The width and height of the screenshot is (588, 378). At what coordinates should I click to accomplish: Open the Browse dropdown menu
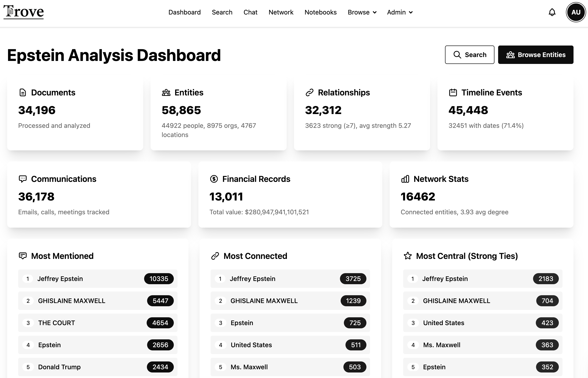(x=362, y=12)
